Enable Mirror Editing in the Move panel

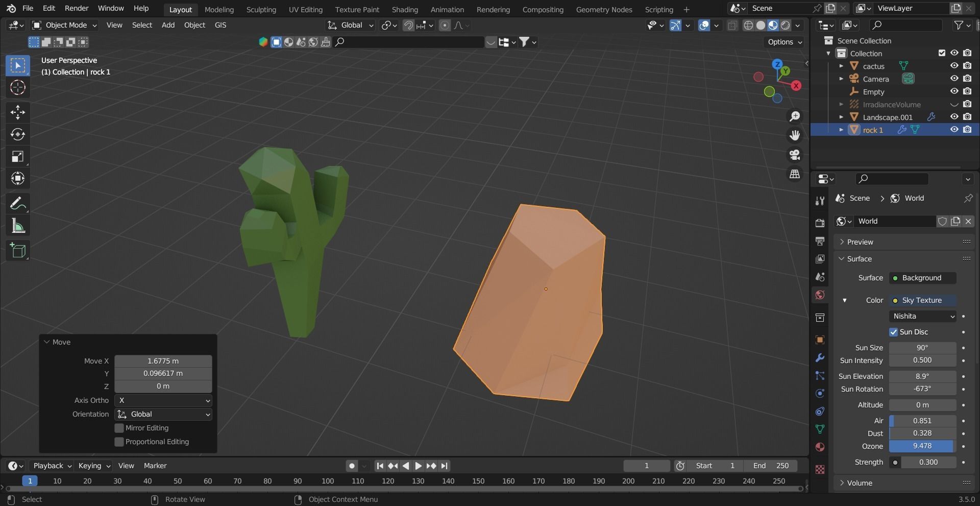coord(119,428)
